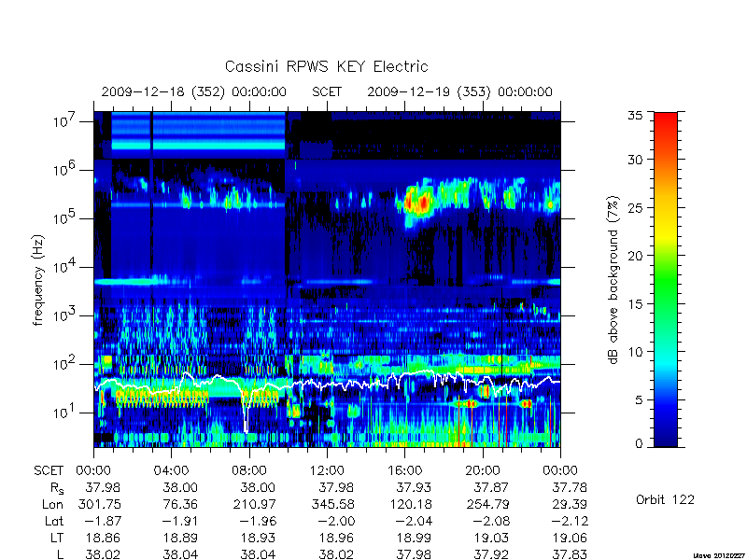Viewport: 747px width, 560px height.
Task: Click the frequency (Hz) axis label
Action: click(x=38, y=280)
